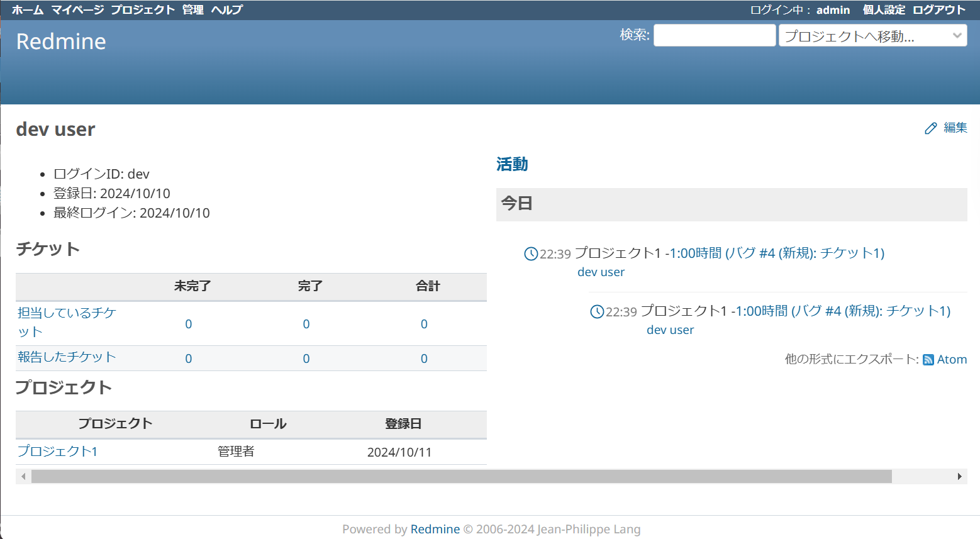Click the 今日 activity heading
The width and height of the screenshot is (980, 539).
coord(517,204)
